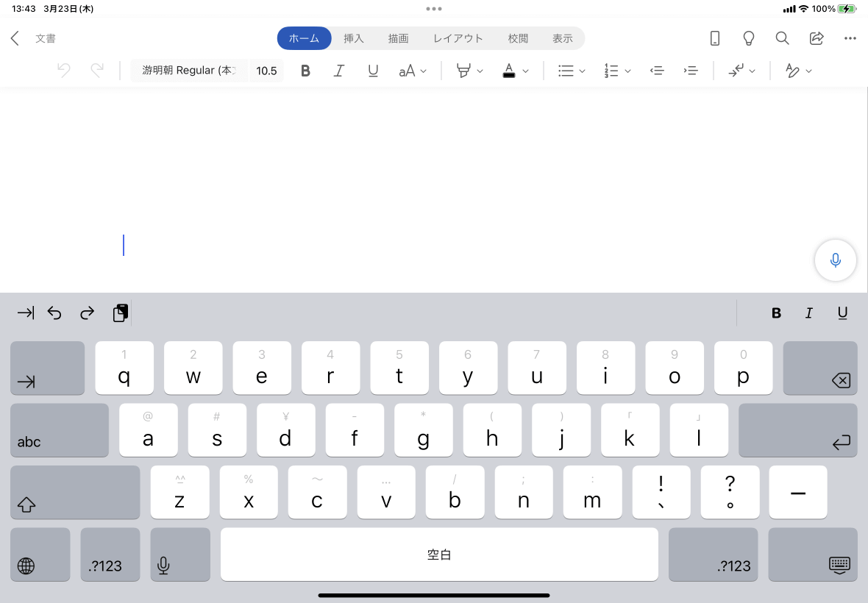Switch to the ホーム tab
This screenshot has width=868, height=603.
click(304, 38)
